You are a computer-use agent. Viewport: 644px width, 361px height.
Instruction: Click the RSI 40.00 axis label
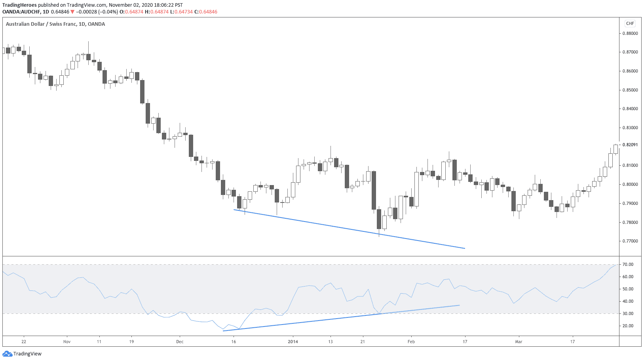(628, 301)
